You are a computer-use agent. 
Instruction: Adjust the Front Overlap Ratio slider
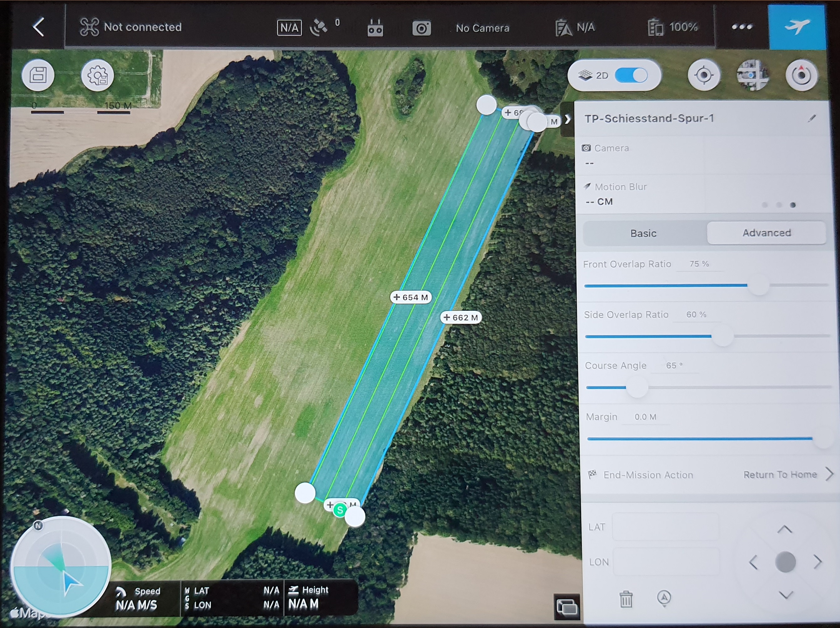[759, 285]
